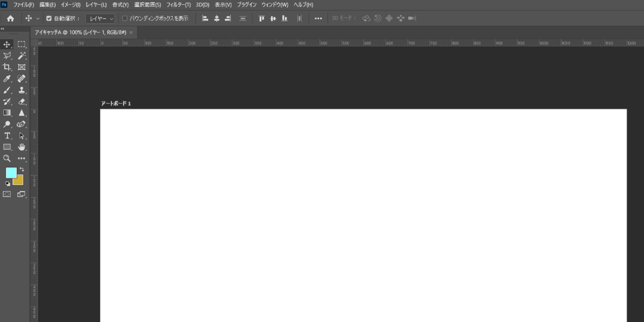
Task: Select the Rectangle shape tool
Action: [8, 147]
